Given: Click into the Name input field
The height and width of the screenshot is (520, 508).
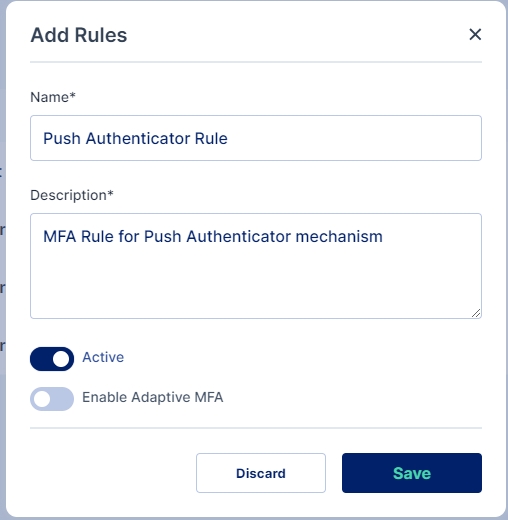Looking at the screenshot, I should point(256,138).
